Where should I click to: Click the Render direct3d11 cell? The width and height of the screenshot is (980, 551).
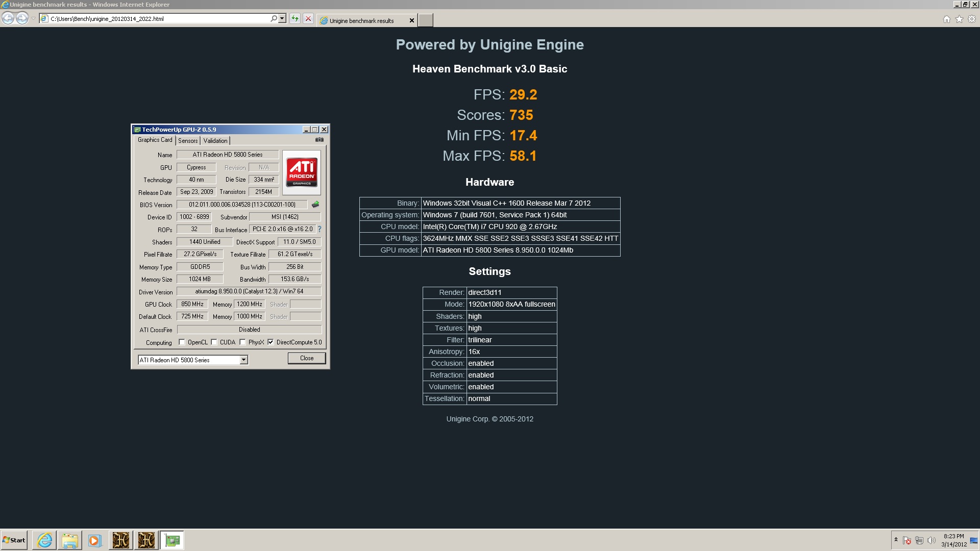(511, 292)
